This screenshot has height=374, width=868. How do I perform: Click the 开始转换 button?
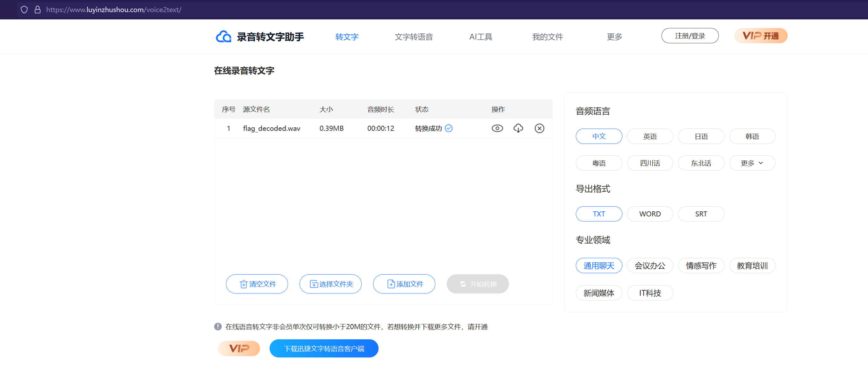click(x=477, y=284)
